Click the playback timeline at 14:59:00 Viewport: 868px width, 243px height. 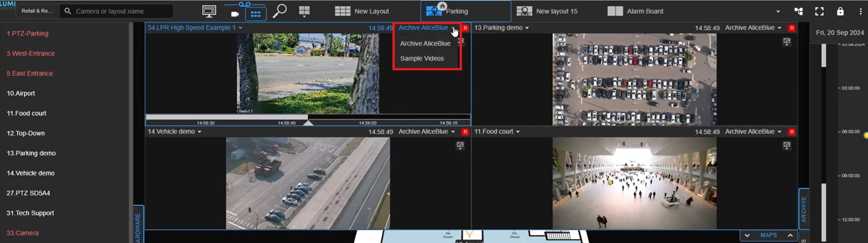pos(367,120)
